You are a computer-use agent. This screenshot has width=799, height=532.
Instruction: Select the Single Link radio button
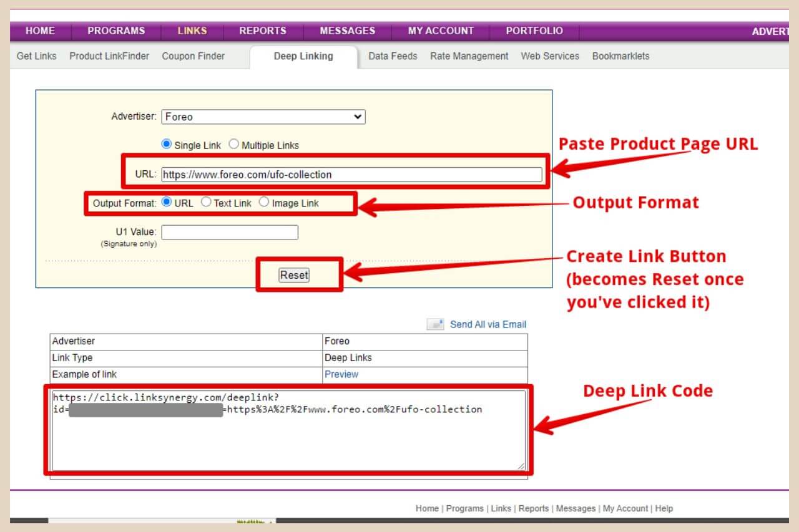[166, 144]
